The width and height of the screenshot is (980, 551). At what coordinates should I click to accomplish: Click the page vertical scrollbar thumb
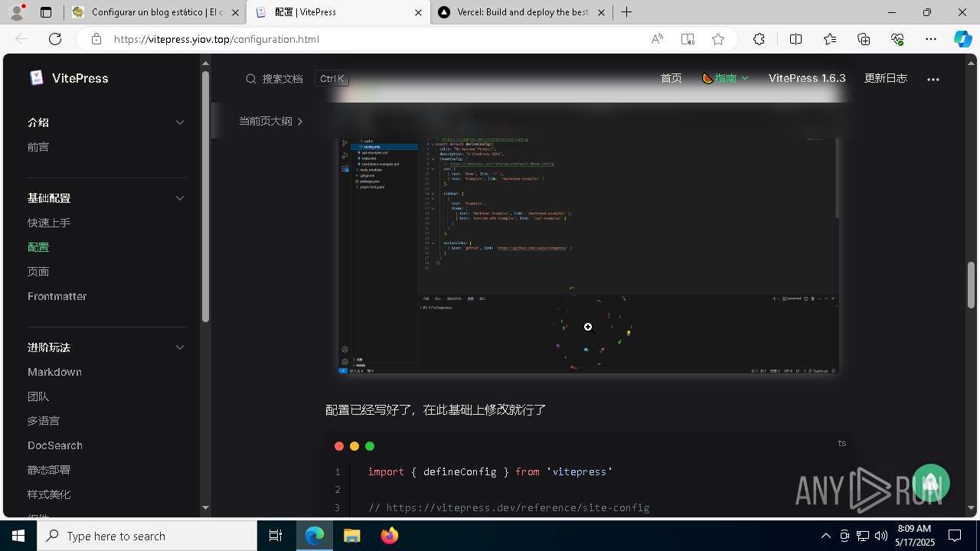pyautogui.click(x=971, y=285)
